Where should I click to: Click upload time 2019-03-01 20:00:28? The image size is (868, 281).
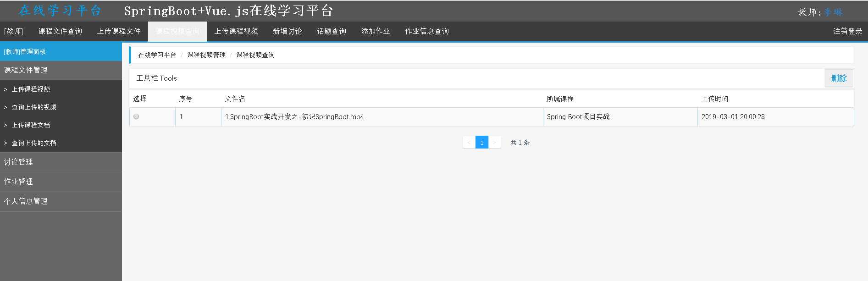point(733,117)
